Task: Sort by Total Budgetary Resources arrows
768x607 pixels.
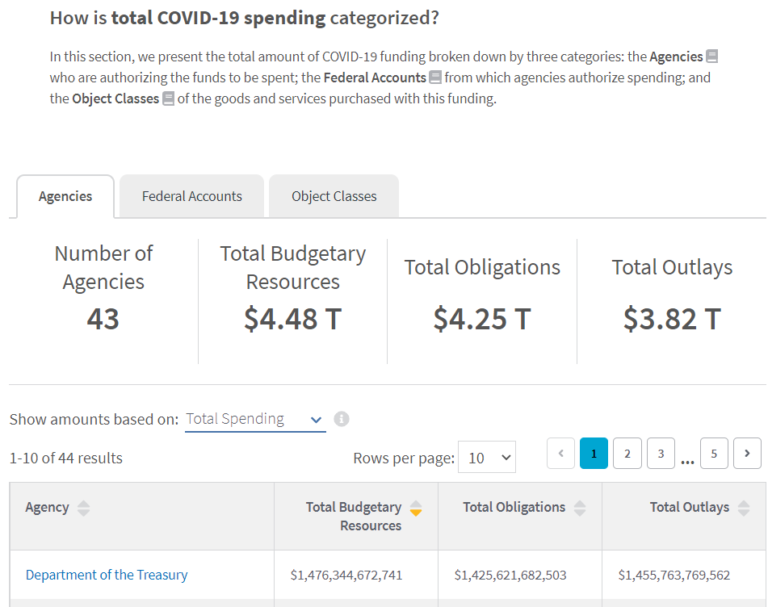Action: click(x=416, y=508)
